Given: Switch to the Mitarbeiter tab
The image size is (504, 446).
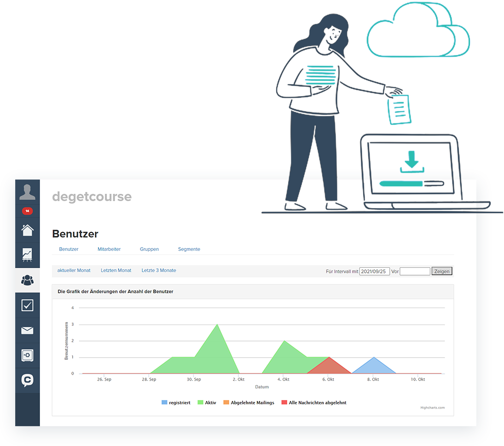Looking at the screenshot, I should pos(109,249).
